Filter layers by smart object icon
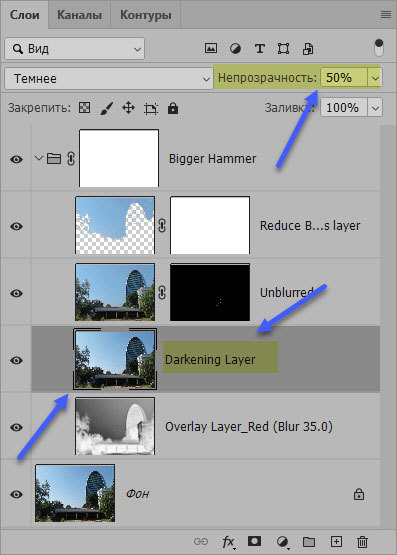The width and height of the screenshot is (397, 555). pos(308,48)
